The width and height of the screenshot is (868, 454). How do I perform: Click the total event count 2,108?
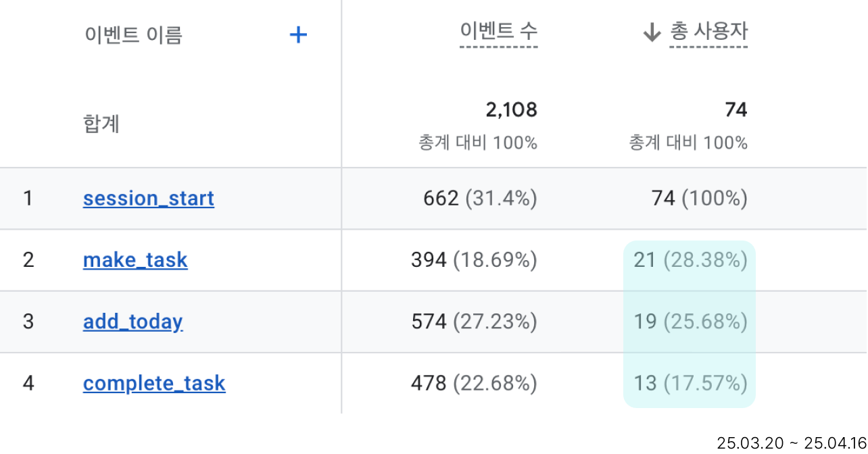[512, 110]
